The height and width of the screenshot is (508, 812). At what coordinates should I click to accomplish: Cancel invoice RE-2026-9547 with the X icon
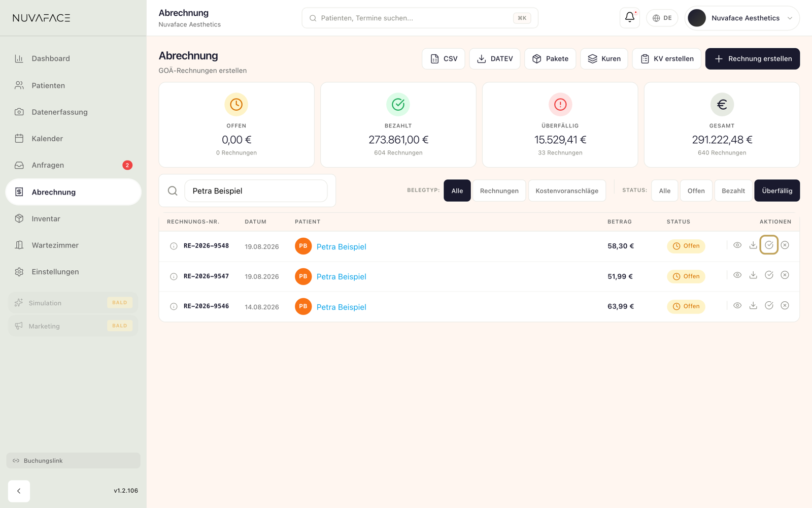[x=785, y=275]
